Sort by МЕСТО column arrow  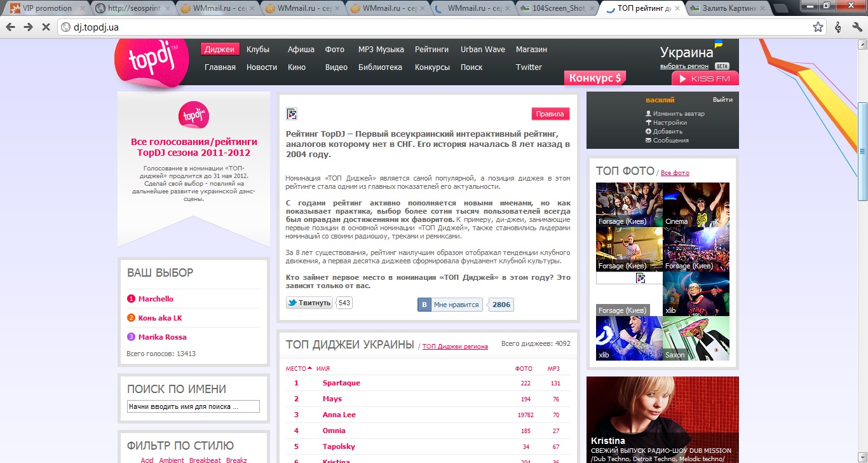309,368
